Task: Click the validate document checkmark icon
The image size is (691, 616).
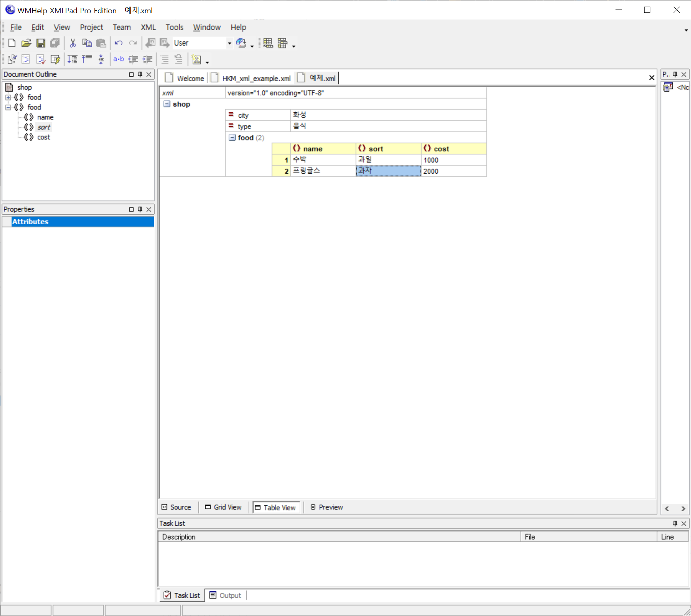Action: point(41,59)
